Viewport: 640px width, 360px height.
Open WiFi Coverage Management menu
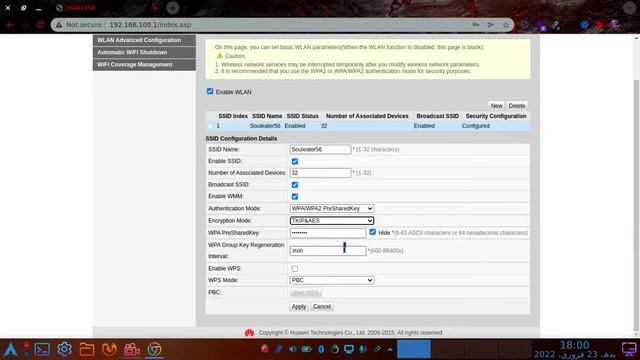[144, 64]
